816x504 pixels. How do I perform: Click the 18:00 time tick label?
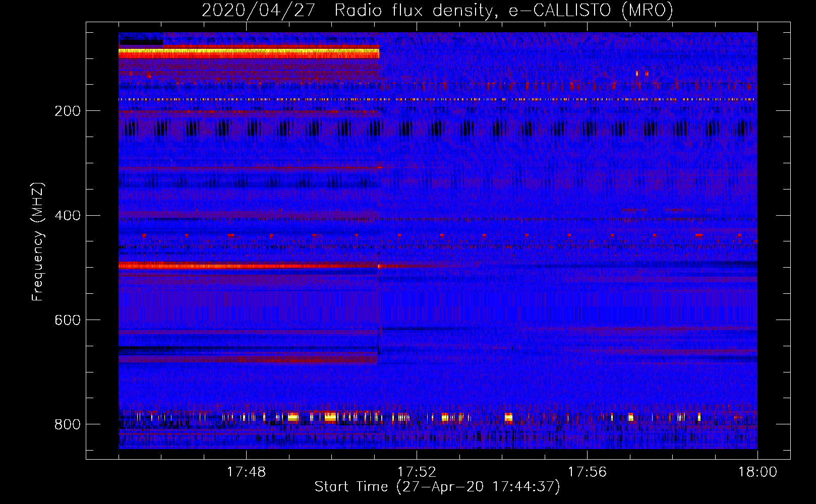tap(757, 472)
